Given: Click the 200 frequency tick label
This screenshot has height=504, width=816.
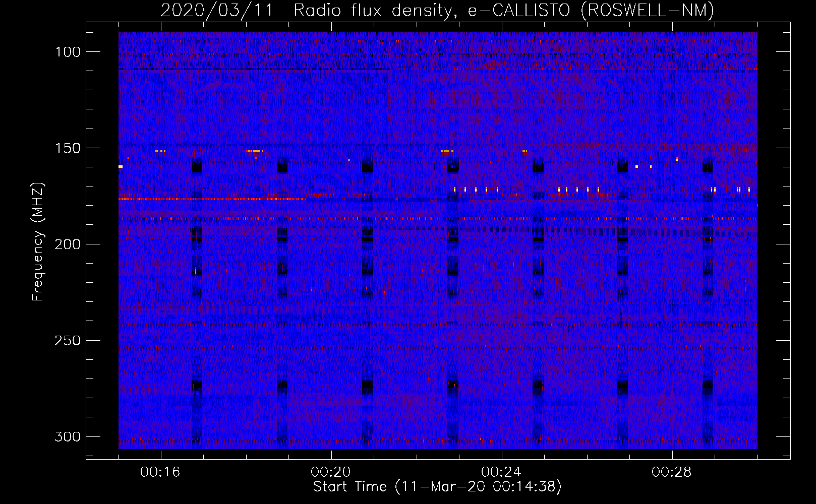Looking at the screenshot, I should [x=68, y=244].
